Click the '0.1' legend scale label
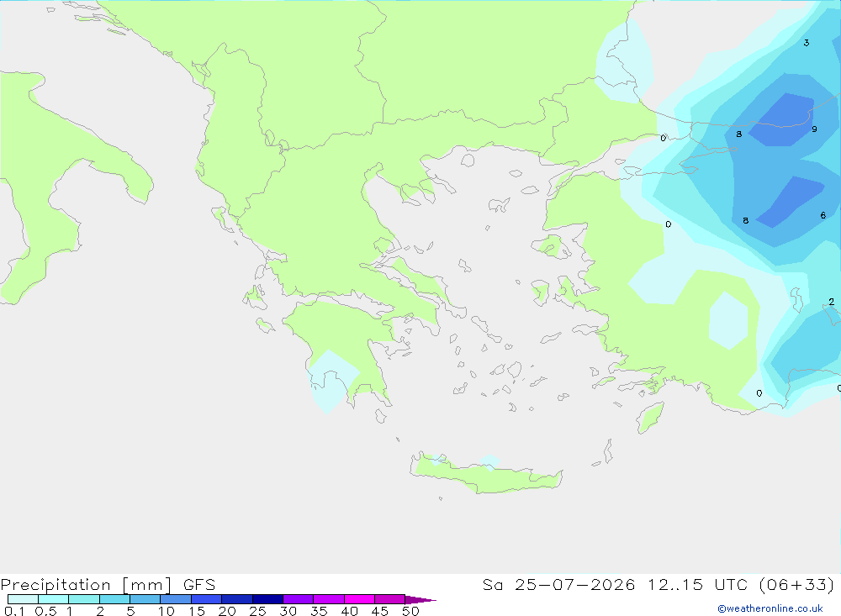Viewport: 841px width, 616px height. point(14,611)
